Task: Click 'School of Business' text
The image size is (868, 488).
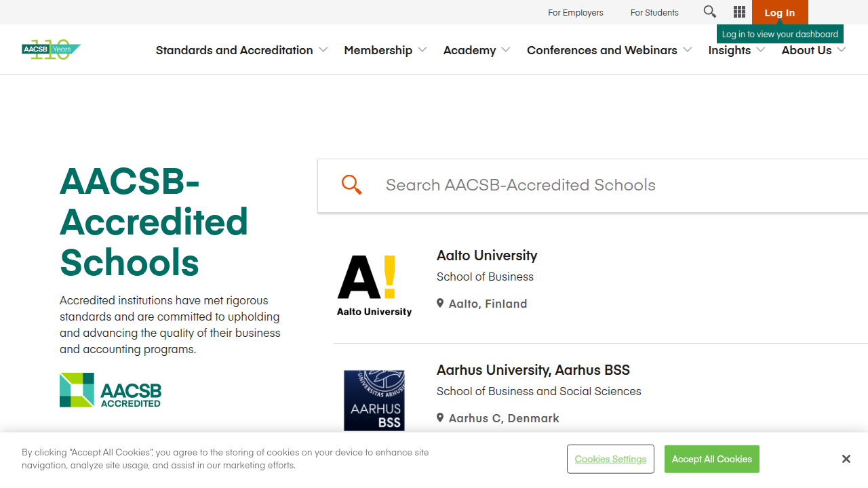Action: (x=485, y=277)
